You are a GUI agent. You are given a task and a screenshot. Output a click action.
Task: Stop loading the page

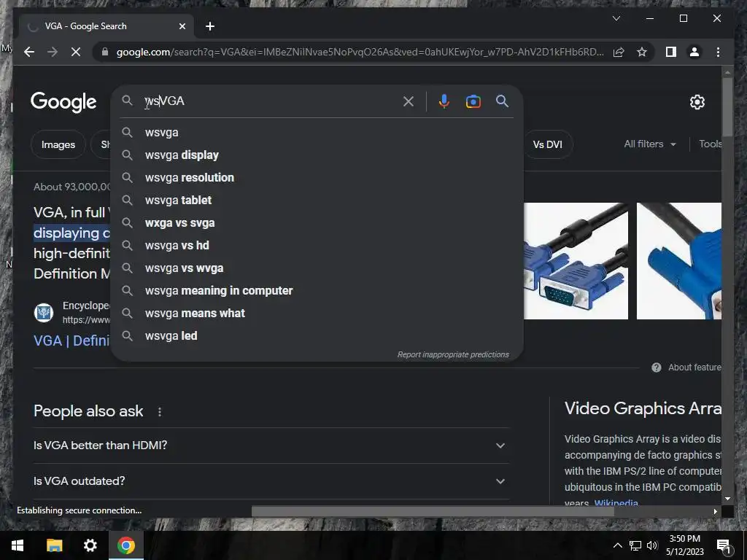coord(76,52)
